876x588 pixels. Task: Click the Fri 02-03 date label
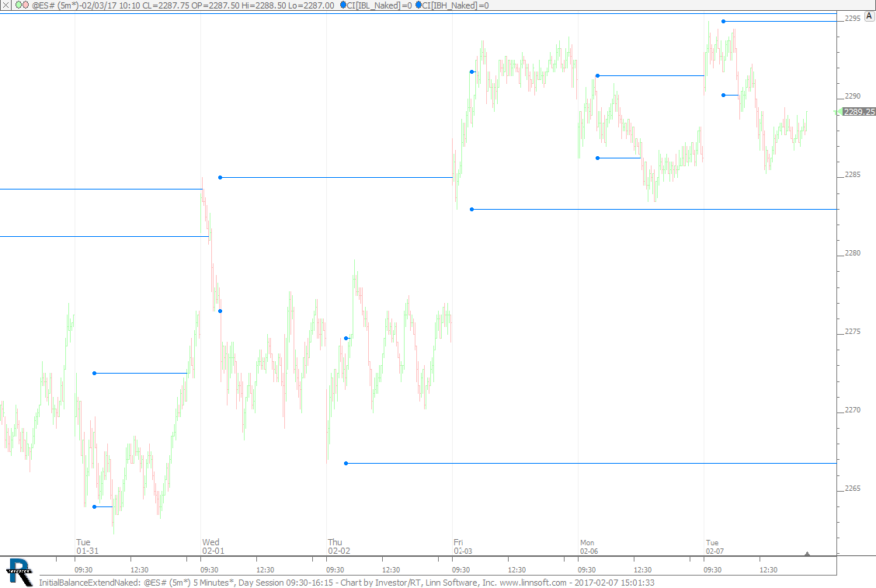(463, 547)
